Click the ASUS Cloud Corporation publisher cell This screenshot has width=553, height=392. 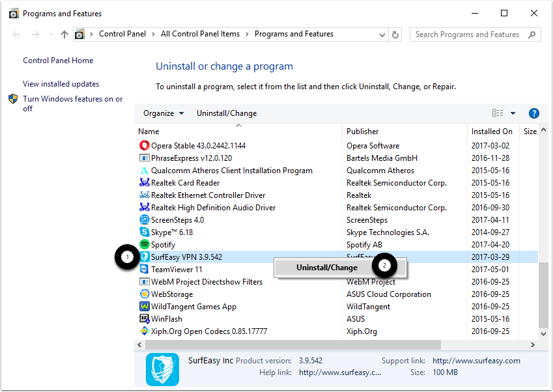(x=389, y=294)
